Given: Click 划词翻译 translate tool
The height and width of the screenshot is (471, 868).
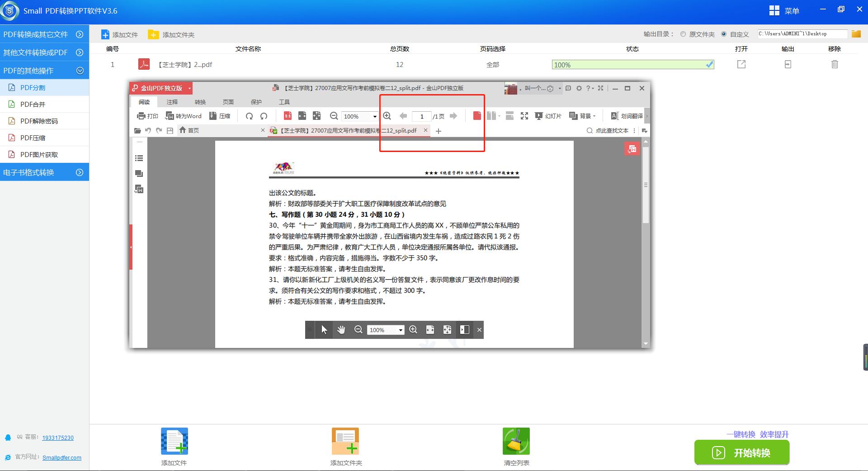Looking at the screenshot, I should tap(627, 116).
